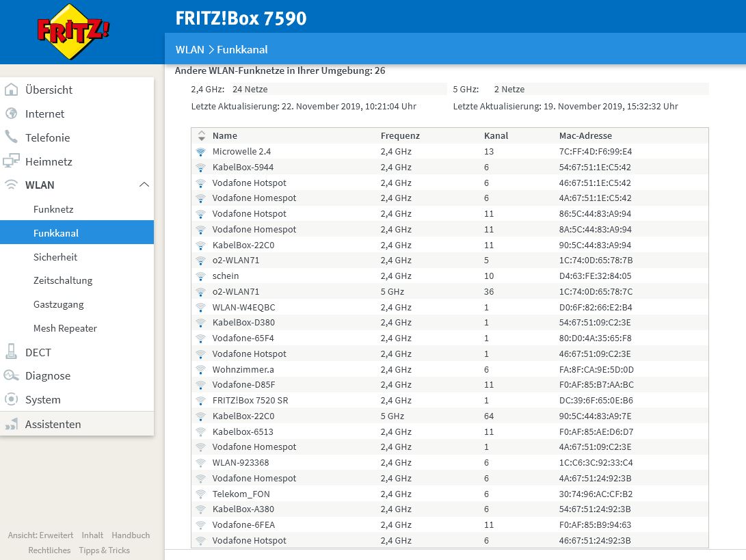Image resolution: width=746 pixels, height=560 pixels.
Task: Click the '24 Netze' value field
Action: (338, 89)
